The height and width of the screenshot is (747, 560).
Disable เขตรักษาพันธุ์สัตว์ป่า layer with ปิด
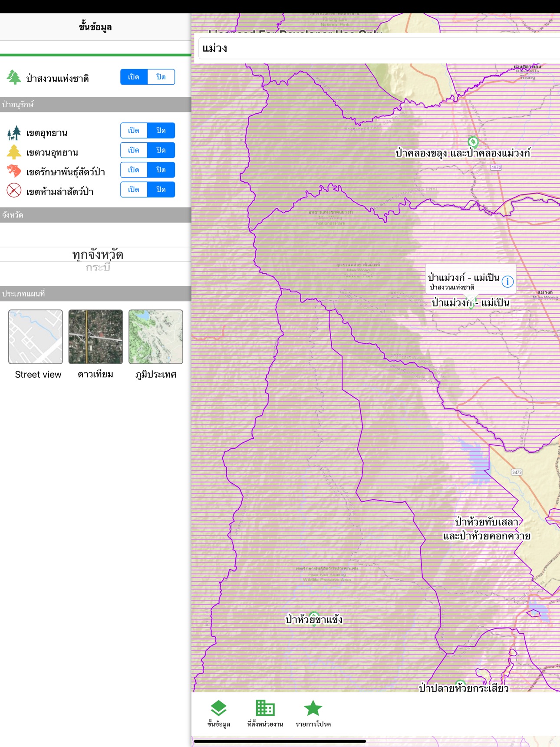(161, 170)
